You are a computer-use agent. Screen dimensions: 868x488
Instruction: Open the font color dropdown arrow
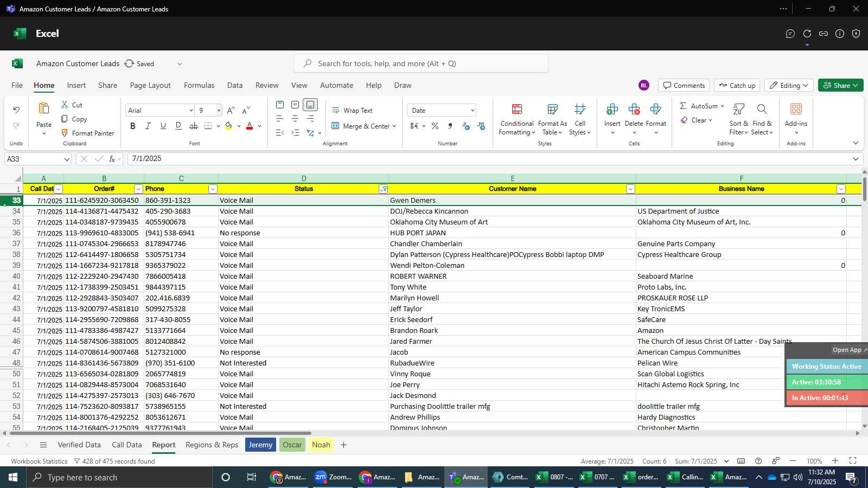pos(259,126)
